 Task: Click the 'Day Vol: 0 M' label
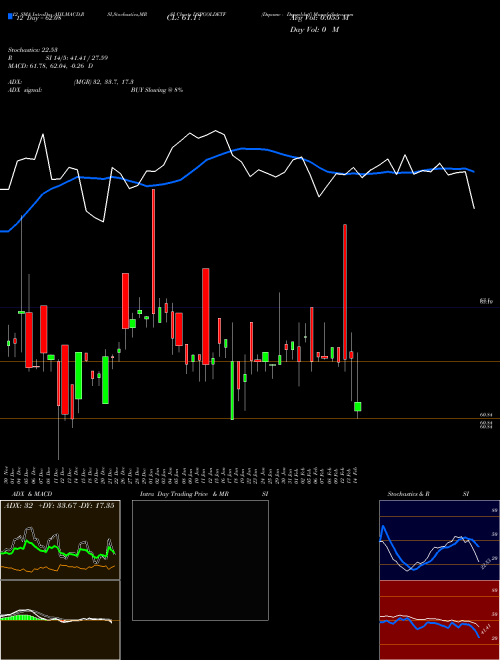click(x=314, y=29)
